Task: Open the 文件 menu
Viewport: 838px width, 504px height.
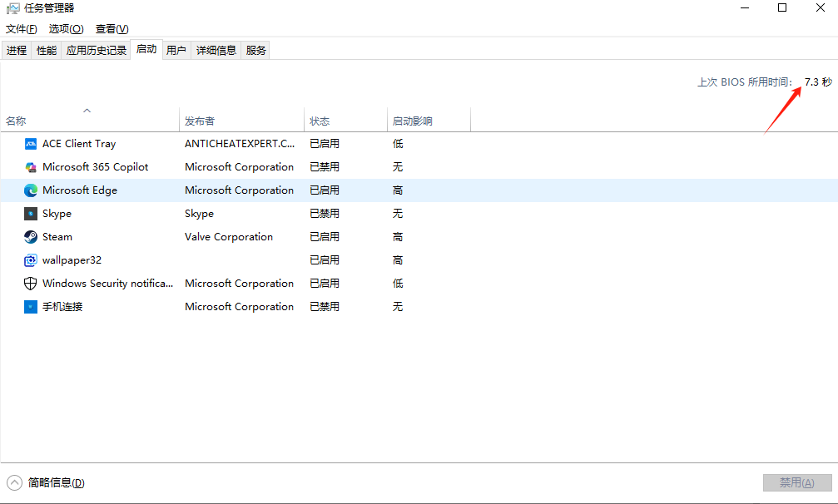Action: (x=22, y=29)
